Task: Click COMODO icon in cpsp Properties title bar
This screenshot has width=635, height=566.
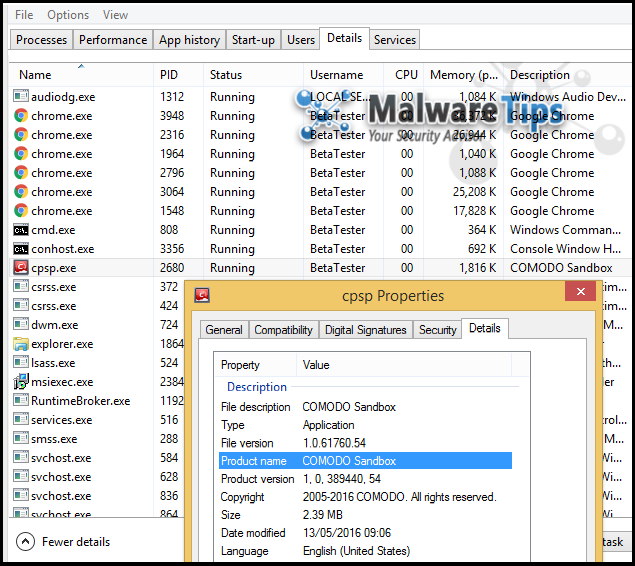Action: tap(202, 296)
